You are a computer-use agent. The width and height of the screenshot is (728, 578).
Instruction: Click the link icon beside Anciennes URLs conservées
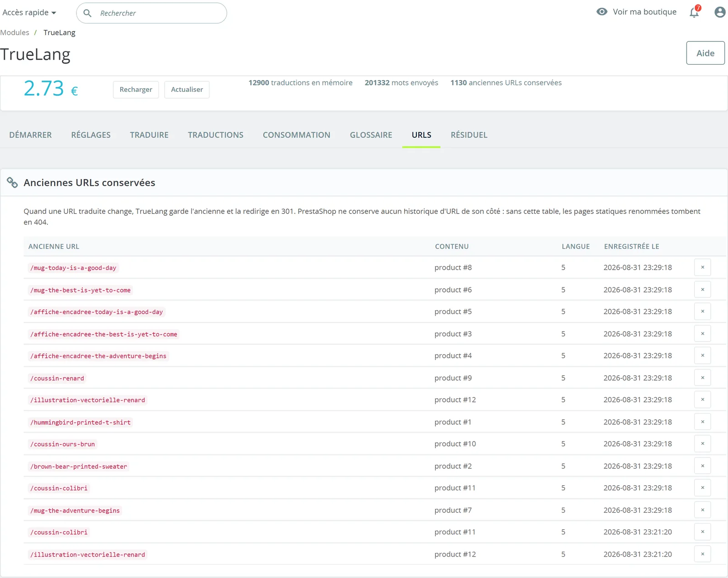coord(12,183)
